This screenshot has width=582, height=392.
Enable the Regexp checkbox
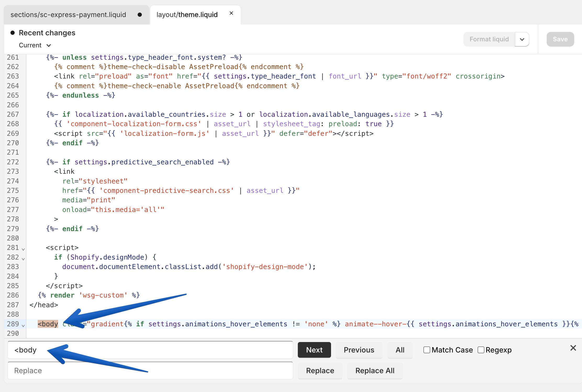point(481,350)
